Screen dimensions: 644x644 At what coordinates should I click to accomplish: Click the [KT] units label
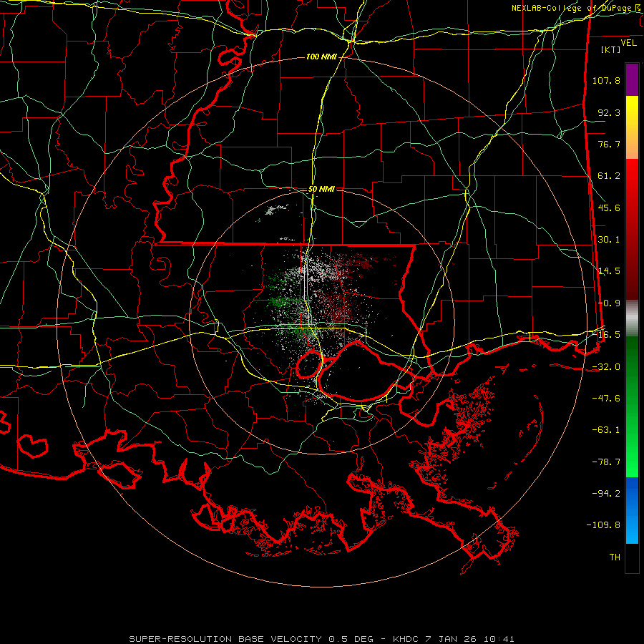pyautogui.click(x=611, y=49)
